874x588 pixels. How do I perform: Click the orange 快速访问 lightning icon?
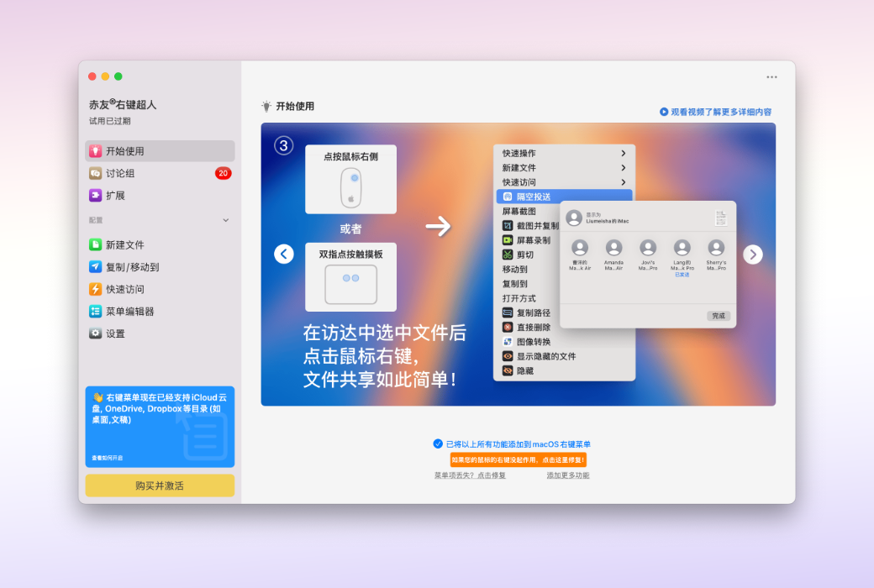coord(95,289)
